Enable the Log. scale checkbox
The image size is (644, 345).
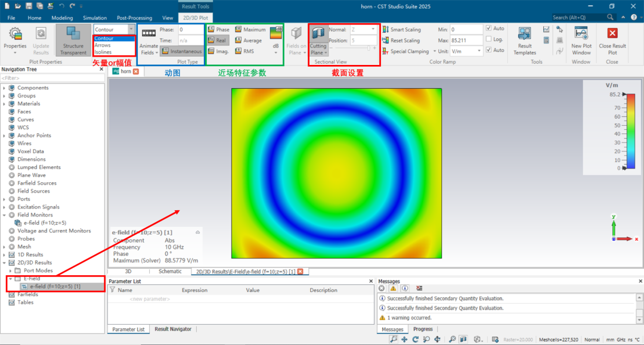point(489,39)
